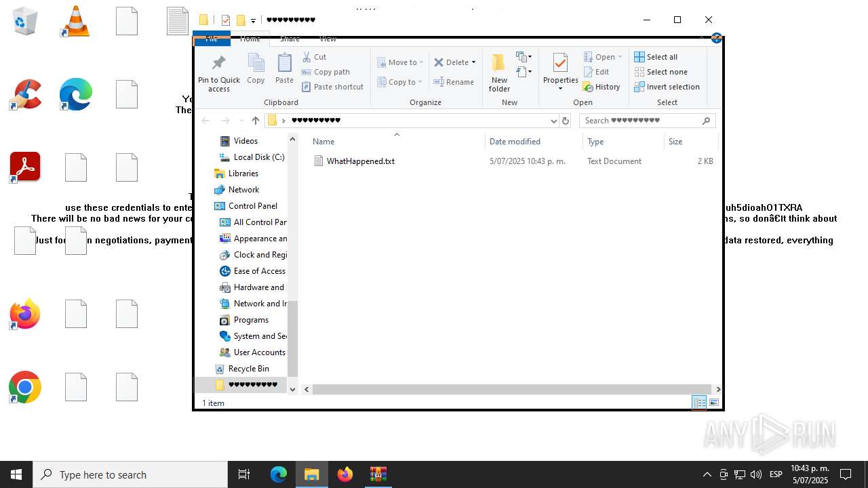Switch to Large icons view icon

714,403
